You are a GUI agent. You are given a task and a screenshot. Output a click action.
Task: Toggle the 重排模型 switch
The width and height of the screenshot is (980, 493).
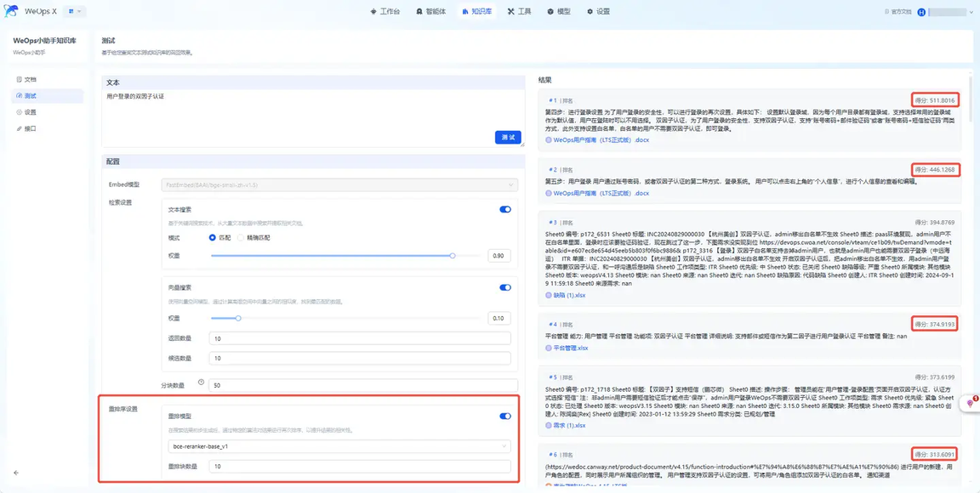pos(505,416)
